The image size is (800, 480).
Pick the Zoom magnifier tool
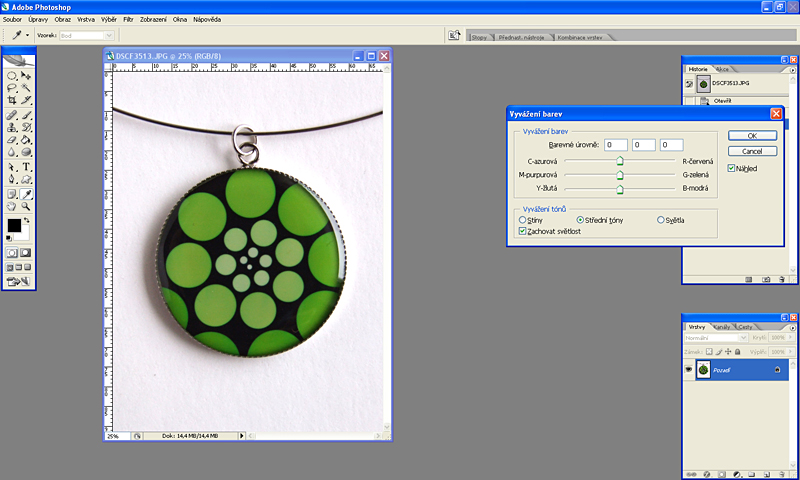[x=26, y=206]
